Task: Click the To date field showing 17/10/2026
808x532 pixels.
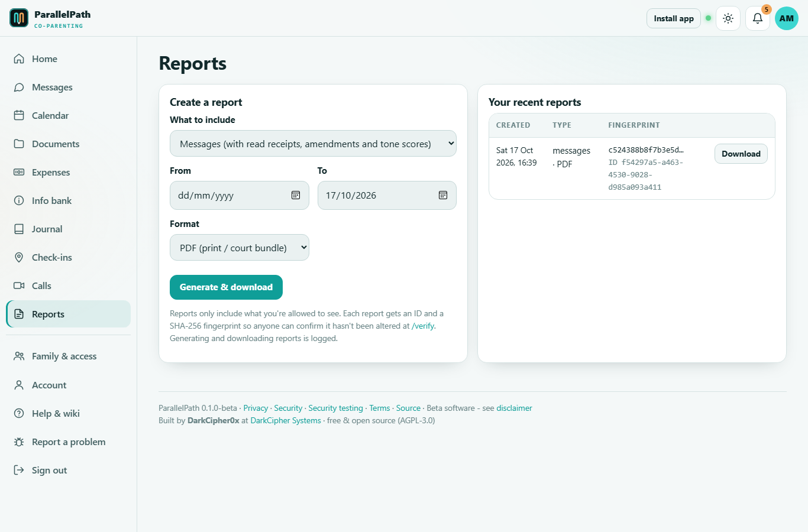Action: [x=387, y=195]
